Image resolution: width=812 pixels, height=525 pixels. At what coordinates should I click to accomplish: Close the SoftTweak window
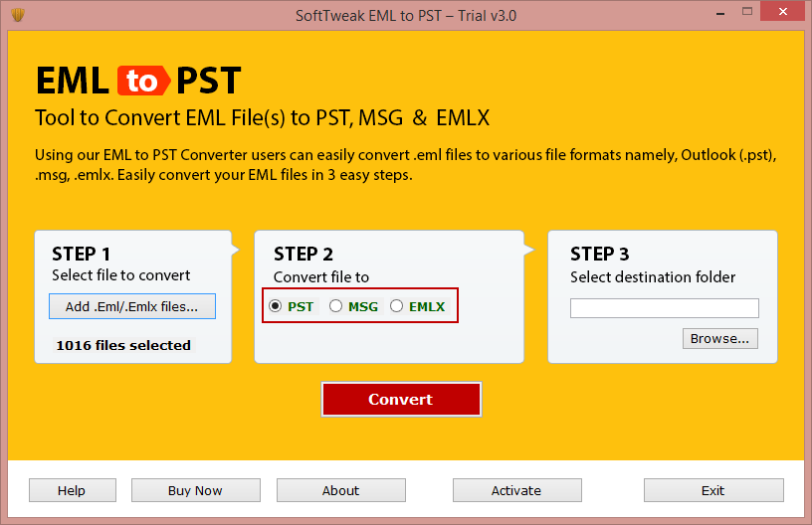point(782,11)
